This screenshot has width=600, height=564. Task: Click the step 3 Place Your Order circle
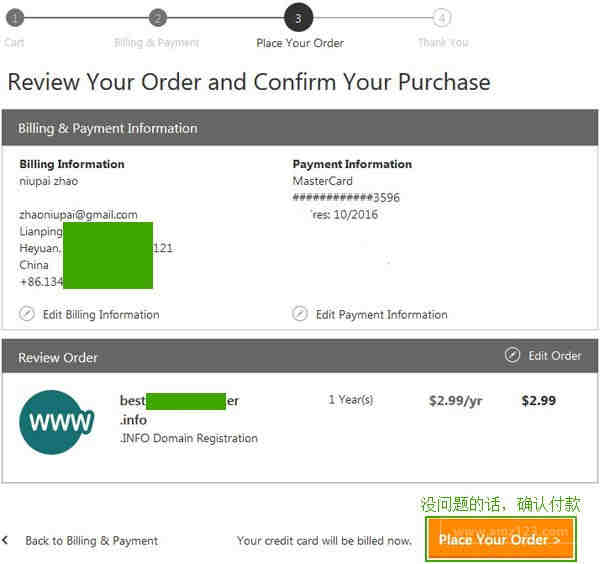click(298, 18)
